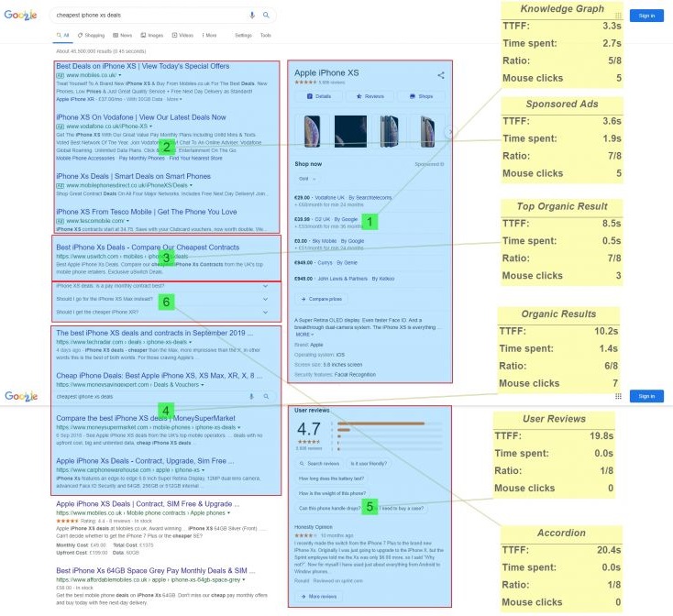
Task: Open 'Best iPhone Xs 64GB Space Grey Pay Monthly Deals' result
Action: click(x=155, y=570)
